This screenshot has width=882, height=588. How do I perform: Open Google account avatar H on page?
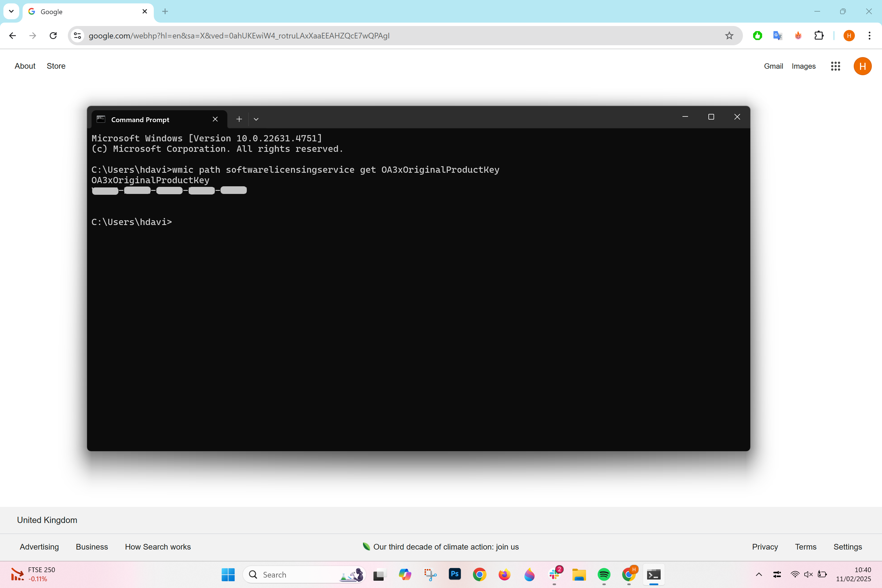tap(862, 66)
